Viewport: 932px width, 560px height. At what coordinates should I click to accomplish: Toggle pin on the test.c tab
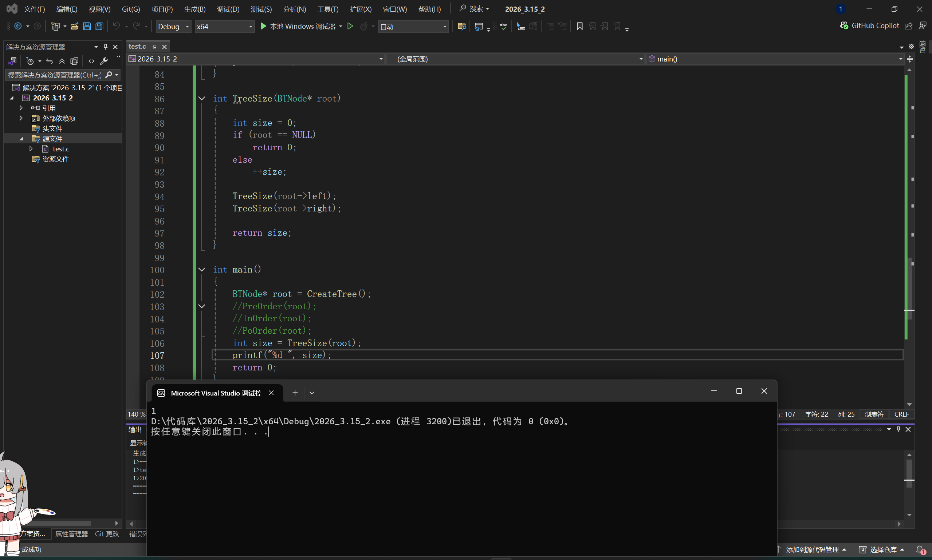154,47
